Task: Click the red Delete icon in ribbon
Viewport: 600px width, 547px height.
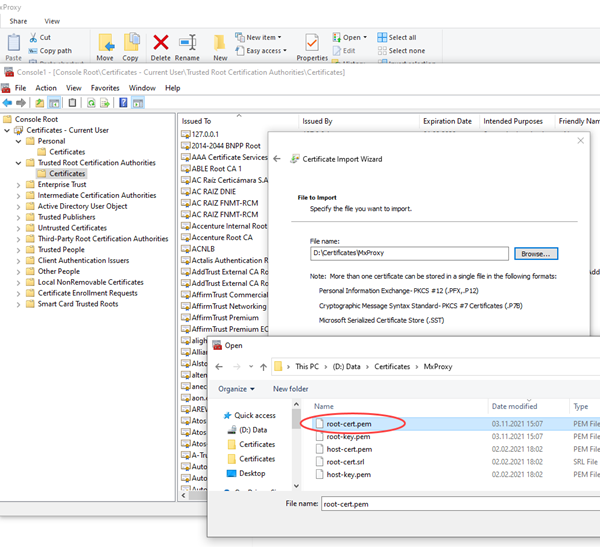Action: (x=160, y=42)
